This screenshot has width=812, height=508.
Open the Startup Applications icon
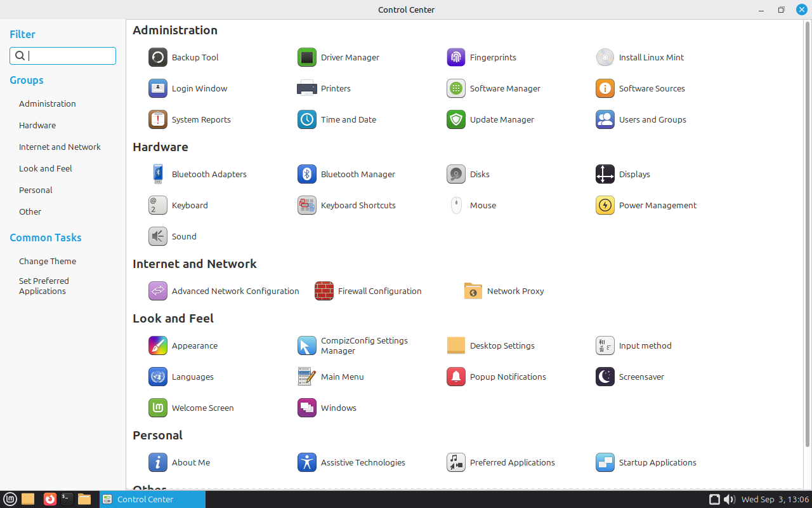pyautogui.click(x=605, y=462)
